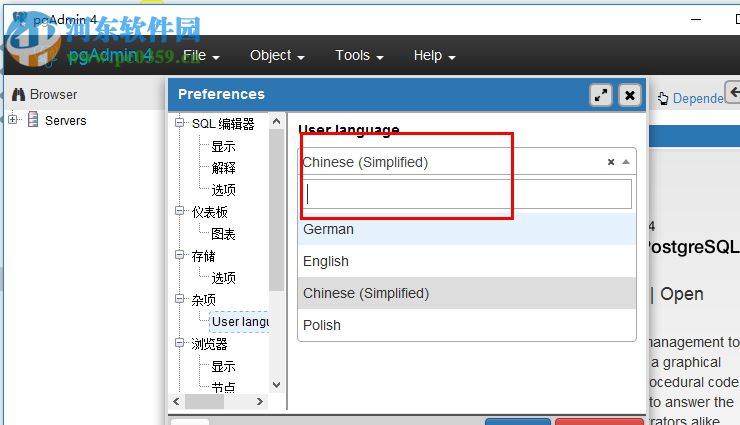The height and width of the screenshot is (425, 740).
Task: Choose English from the language list
Action: pyautogui.click(x=467, y=261)
